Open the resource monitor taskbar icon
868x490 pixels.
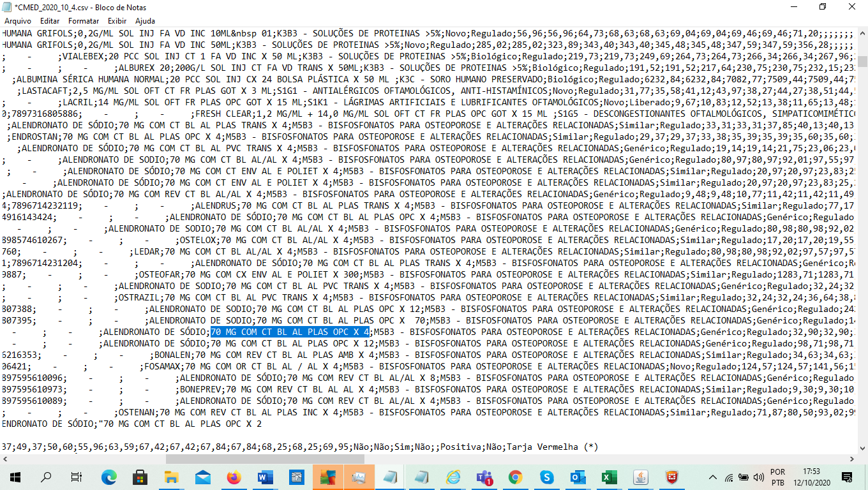359,477
